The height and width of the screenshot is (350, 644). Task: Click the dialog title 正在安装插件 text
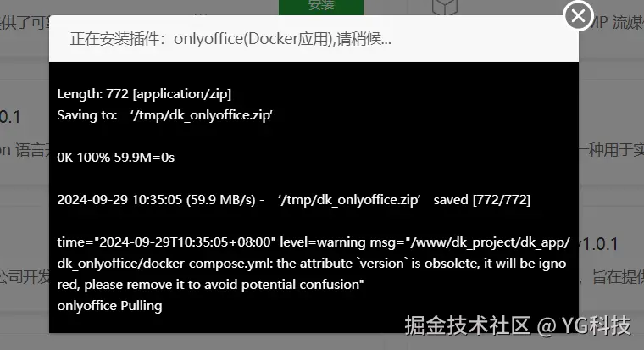coord(230,39)
